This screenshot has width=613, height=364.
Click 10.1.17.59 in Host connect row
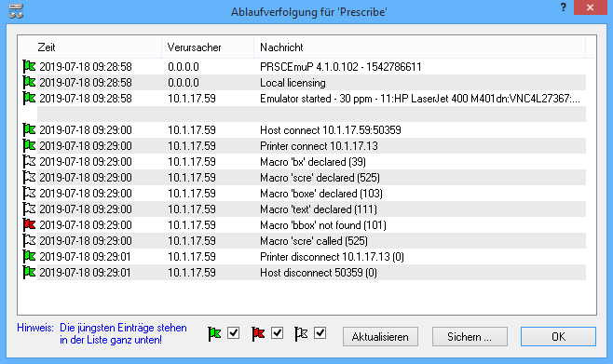coord(192,130)
